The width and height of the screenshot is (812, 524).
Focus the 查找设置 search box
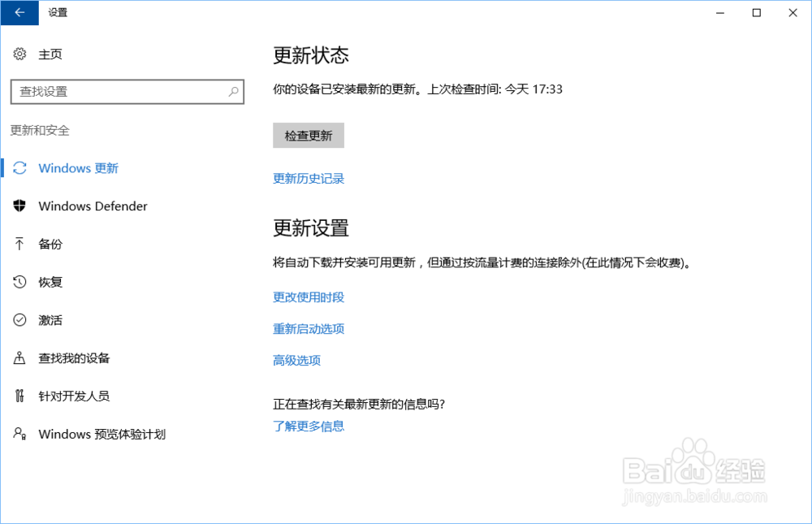point(127,92)
